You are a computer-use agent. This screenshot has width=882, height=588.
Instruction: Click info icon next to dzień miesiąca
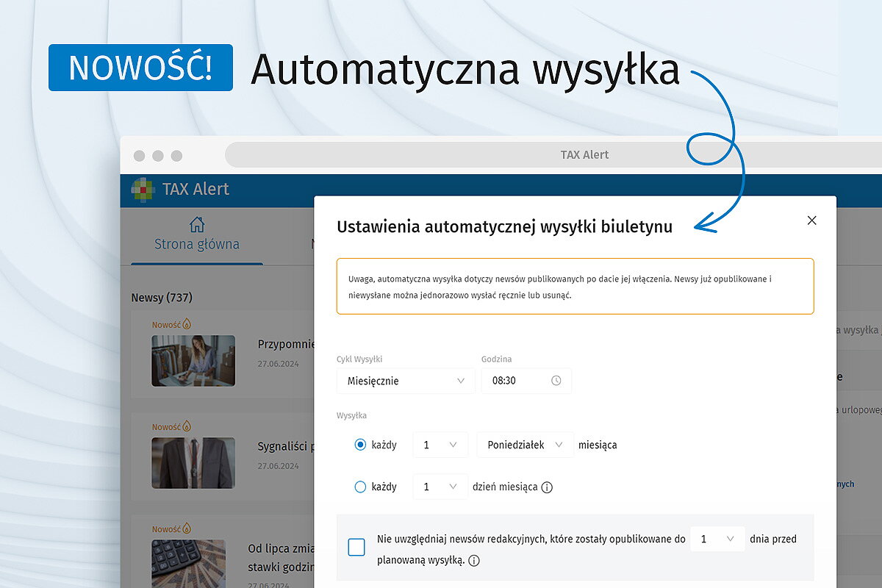pos(547,487)
